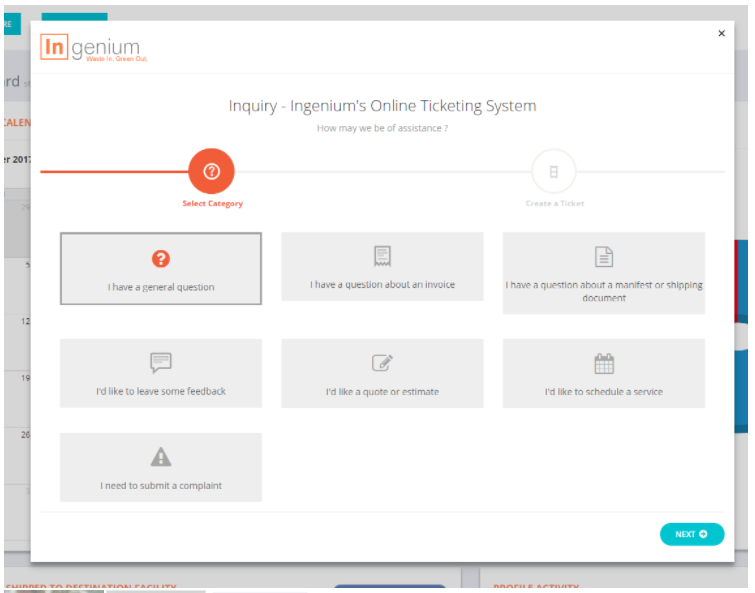Choose 'I have a general question' text

[x=161, y=287]
